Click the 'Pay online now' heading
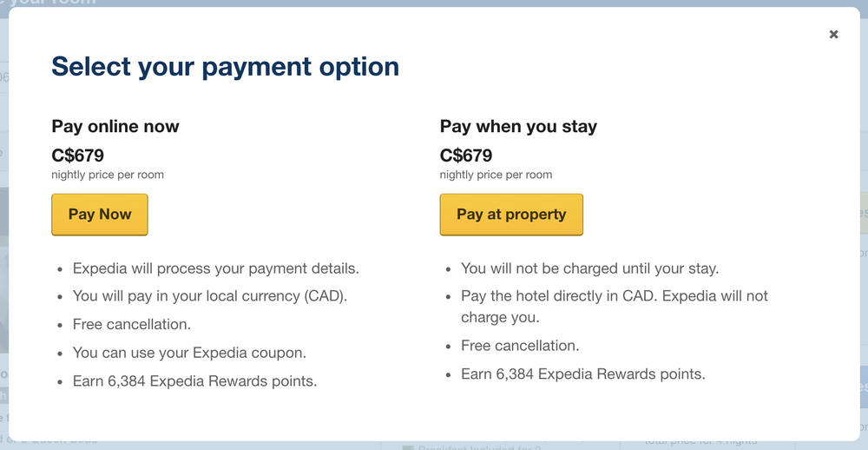868x450 pixels. tap(115, 126)
